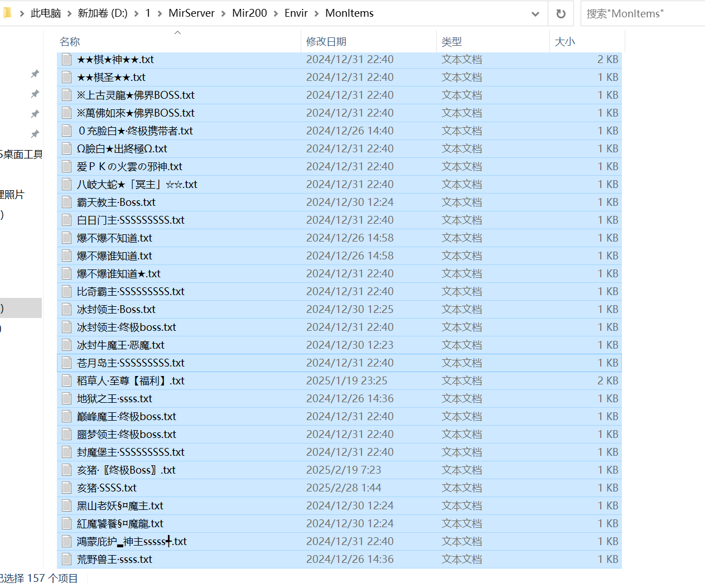This screenshot has width=705, height=588.
Task: Click file icon of 霸天教主·Boss.txt
Action: point(67,202)
